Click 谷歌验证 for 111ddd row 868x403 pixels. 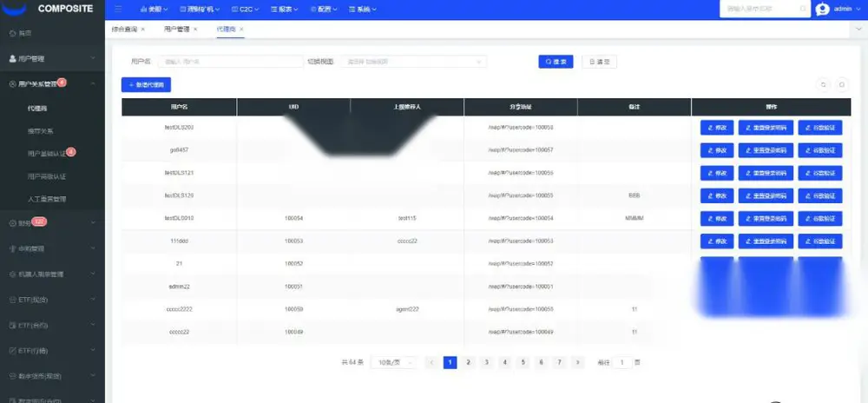(x=820, y=241)
